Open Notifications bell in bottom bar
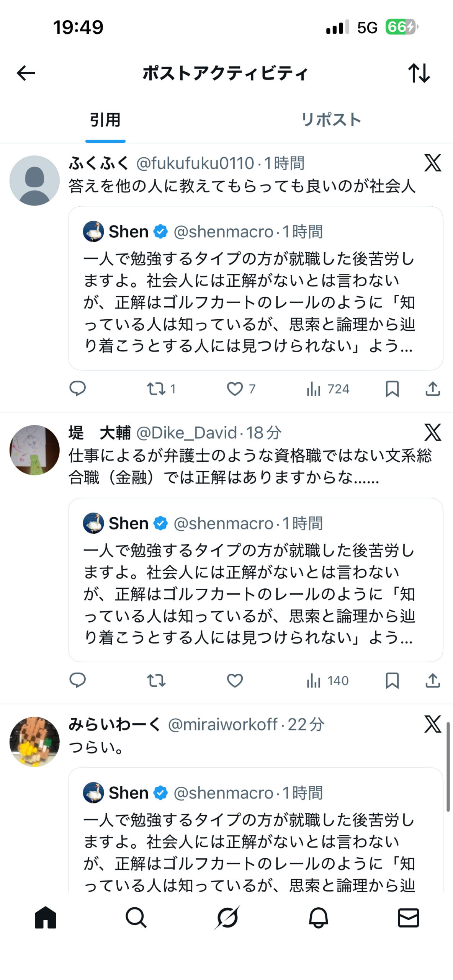The height and width of the screenshot is (980, 453). click(x=318, y=917)
